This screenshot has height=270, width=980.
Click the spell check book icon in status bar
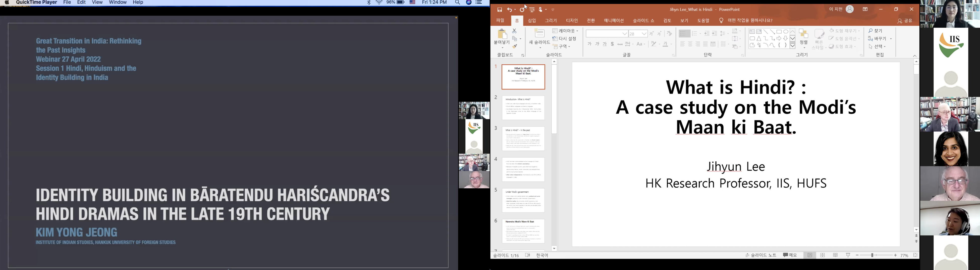[x=528, y=255]
